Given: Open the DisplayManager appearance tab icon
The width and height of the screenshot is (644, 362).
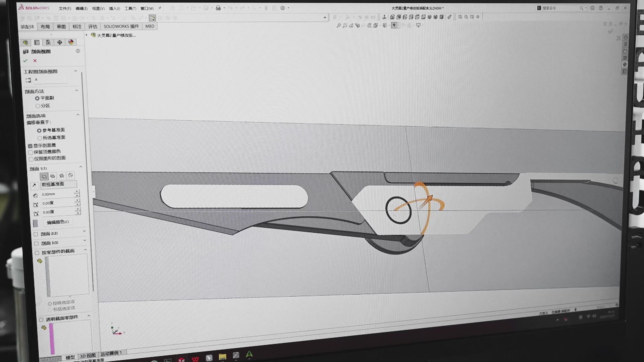Looking at the screenshot, I should click(x=71, y=42).
